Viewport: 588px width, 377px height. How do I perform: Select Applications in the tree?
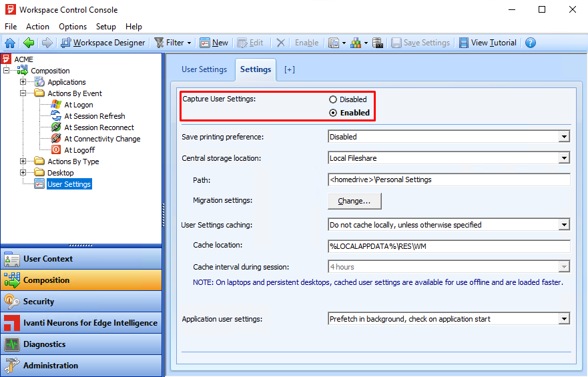tap(66, 82)
